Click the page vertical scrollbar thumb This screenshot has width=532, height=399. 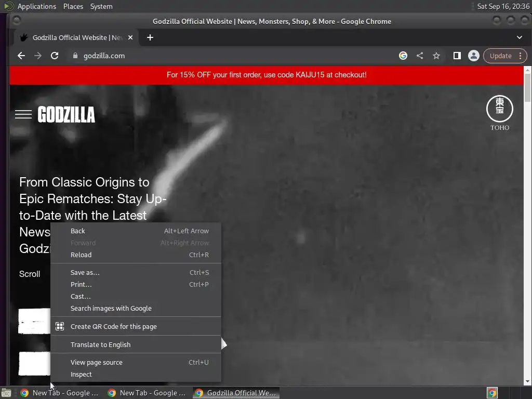pyautogui.click(x=527, y=87)
